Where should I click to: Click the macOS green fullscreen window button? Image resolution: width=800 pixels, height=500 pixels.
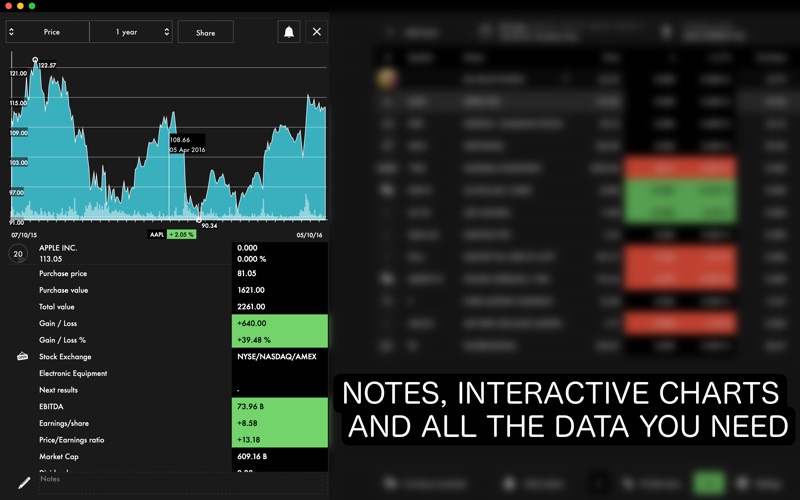click(x=32, y=6)
